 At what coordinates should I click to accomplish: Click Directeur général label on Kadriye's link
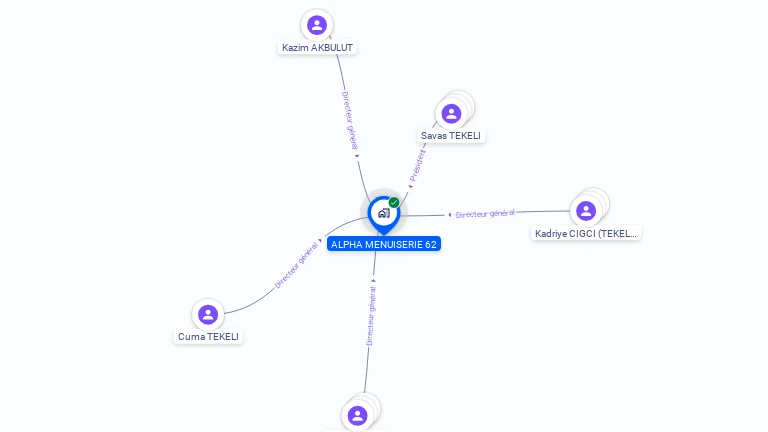[485, 214]
